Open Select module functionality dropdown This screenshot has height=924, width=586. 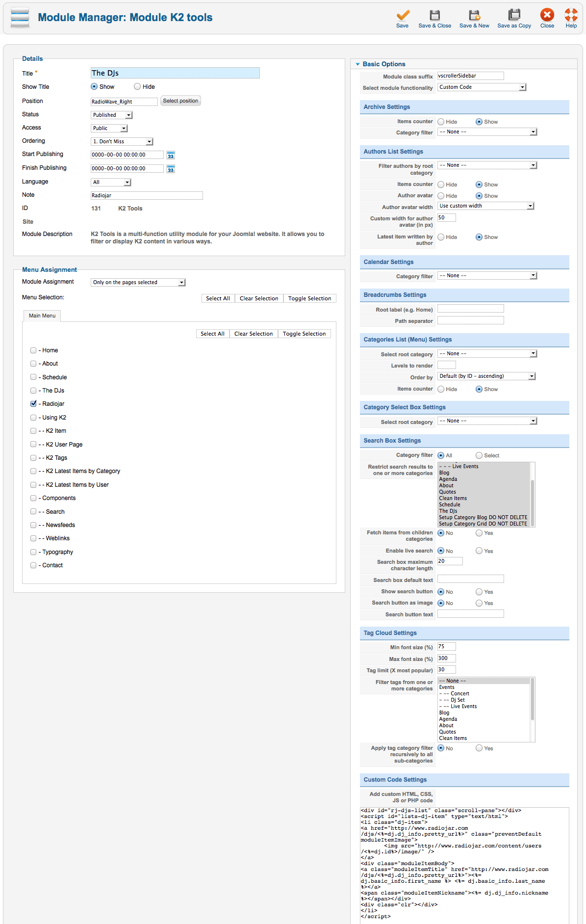tap(482, 87)
